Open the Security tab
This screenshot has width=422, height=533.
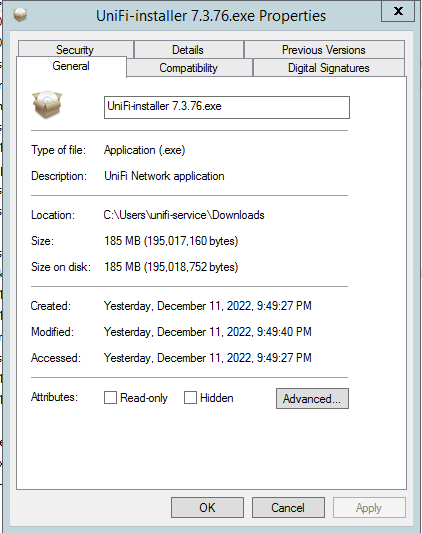click(75, 49)
